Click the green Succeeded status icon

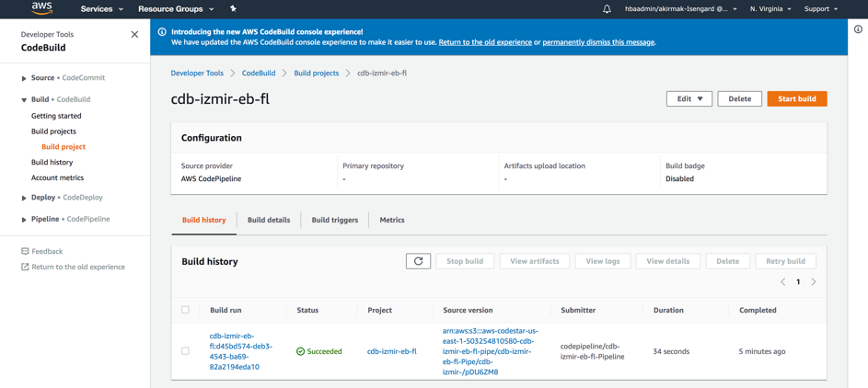[301, 351]
